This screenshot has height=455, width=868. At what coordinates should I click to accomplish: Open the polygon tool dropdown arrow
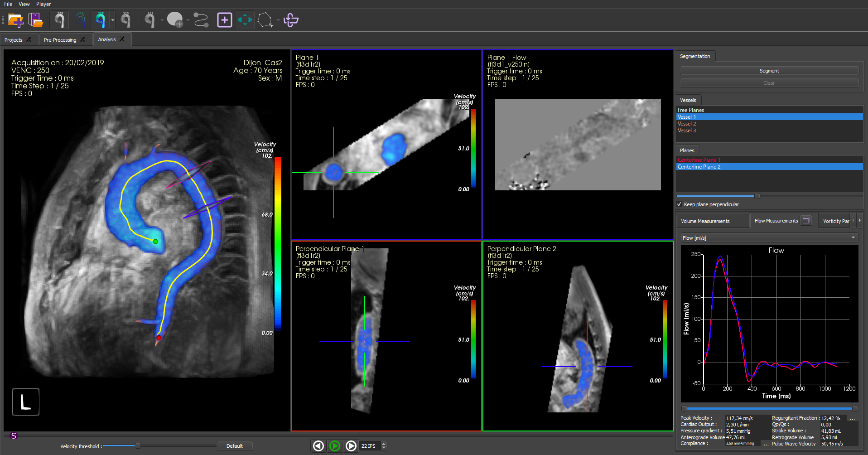[x=278, y=20]
